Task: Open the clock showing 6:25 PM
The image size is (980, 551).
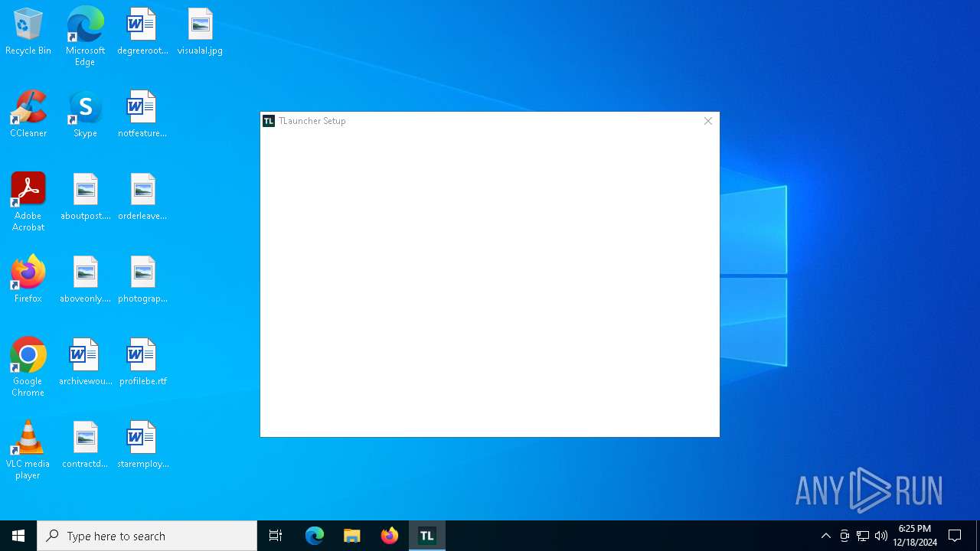Action: coord(915,536)
